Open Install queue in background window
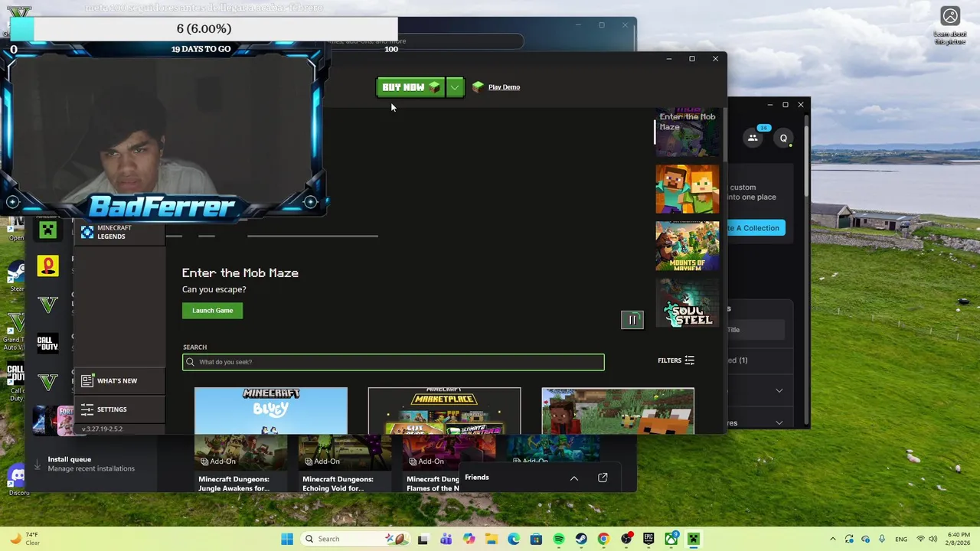980x551 pixels. pos(90,464)
